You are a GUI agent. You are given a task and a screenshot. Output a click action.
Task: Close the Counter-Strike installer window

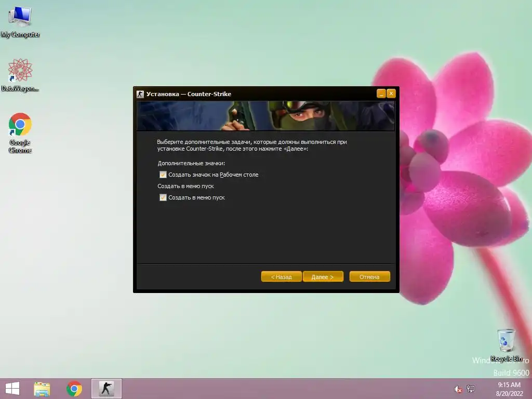coord(391,94)
